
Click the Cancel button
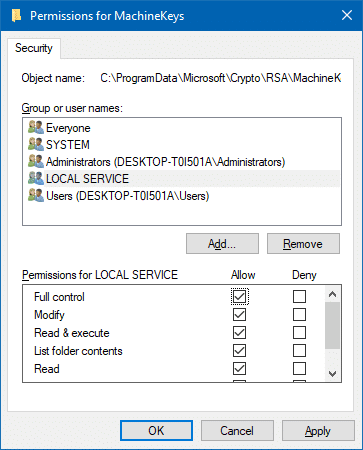pyautogui.click(x=237, y=430)
